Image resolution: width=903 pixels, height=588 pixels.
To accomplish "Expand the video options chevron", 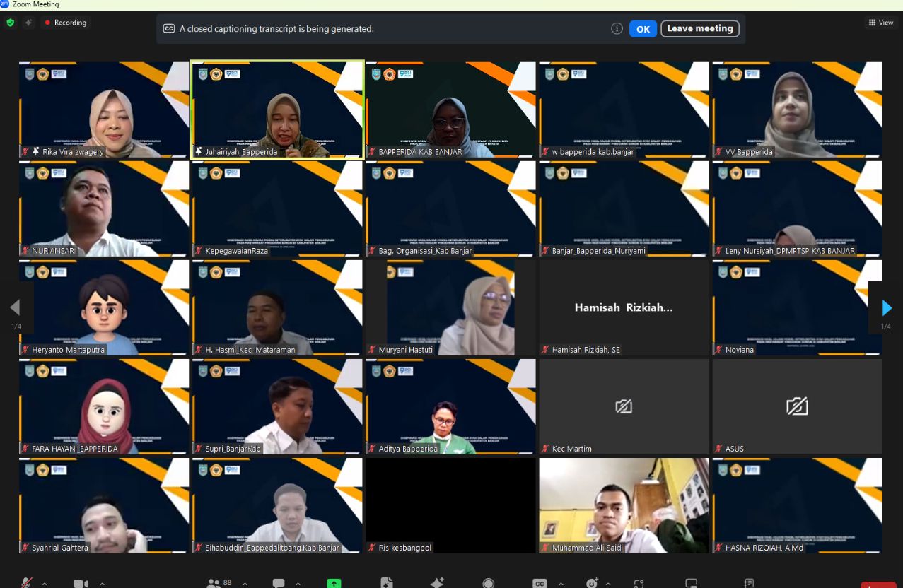I will (102, 584).
